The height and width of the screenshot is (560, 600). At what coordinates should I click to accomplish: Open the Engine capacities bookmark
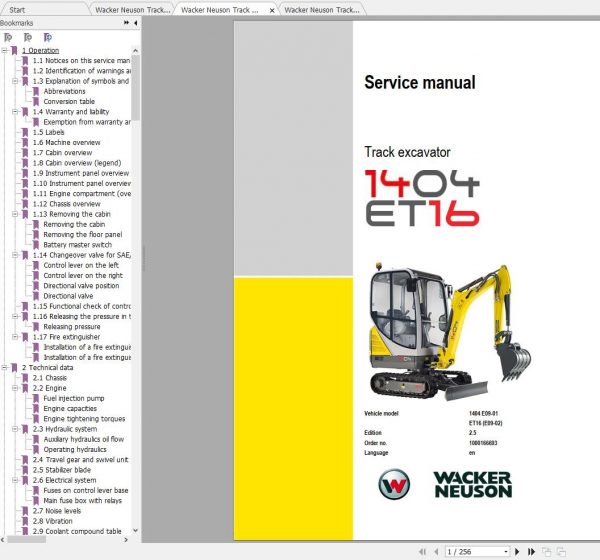(70, 409)
